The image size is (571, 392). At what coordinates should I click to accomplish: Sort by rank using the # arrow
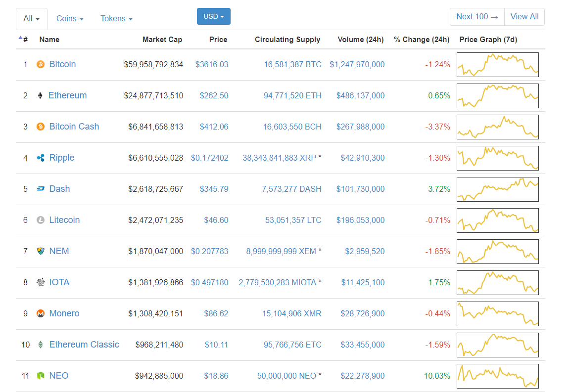[x=23, y=40]
